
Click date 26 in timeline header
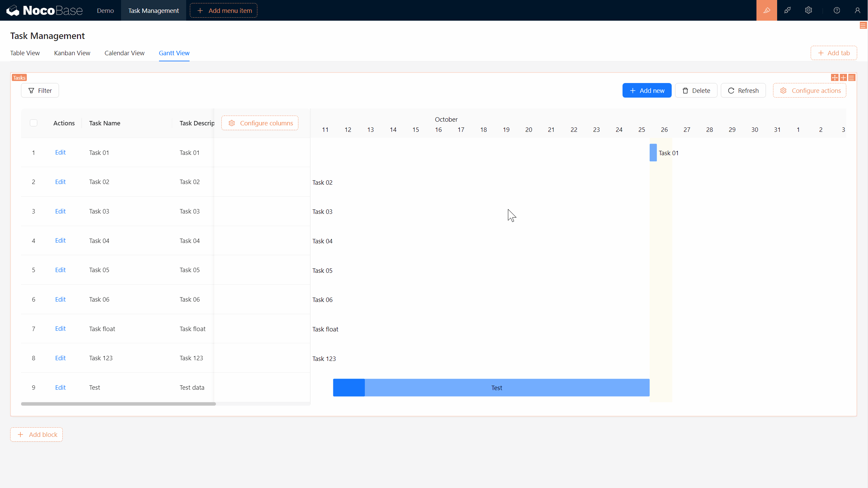(x=664, y=130)
